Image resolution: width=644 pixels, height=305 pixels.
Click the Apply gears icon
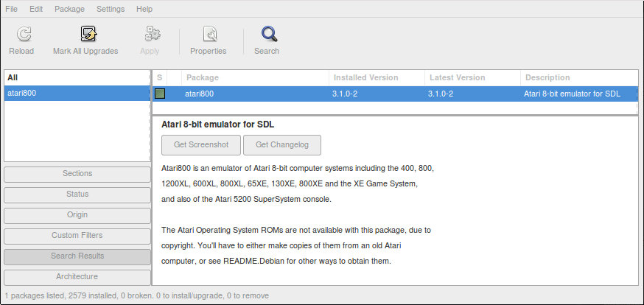[x=150, y=34]
